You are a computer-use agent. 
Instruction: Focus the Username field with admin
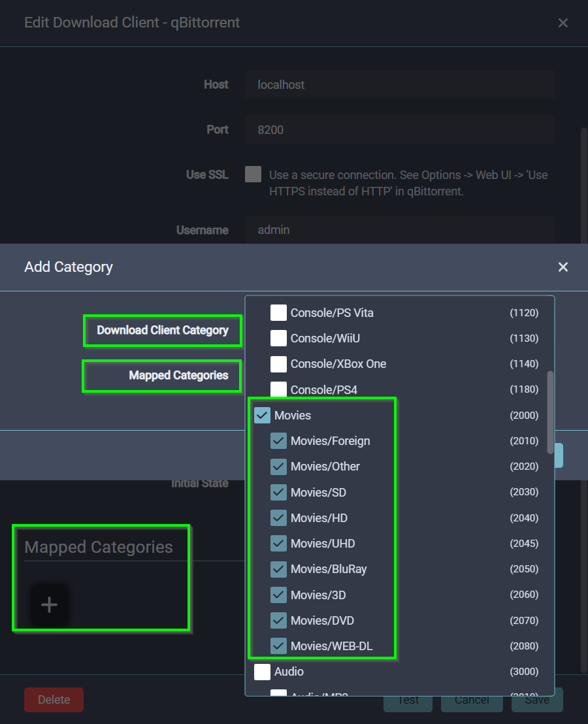(400, 230)
